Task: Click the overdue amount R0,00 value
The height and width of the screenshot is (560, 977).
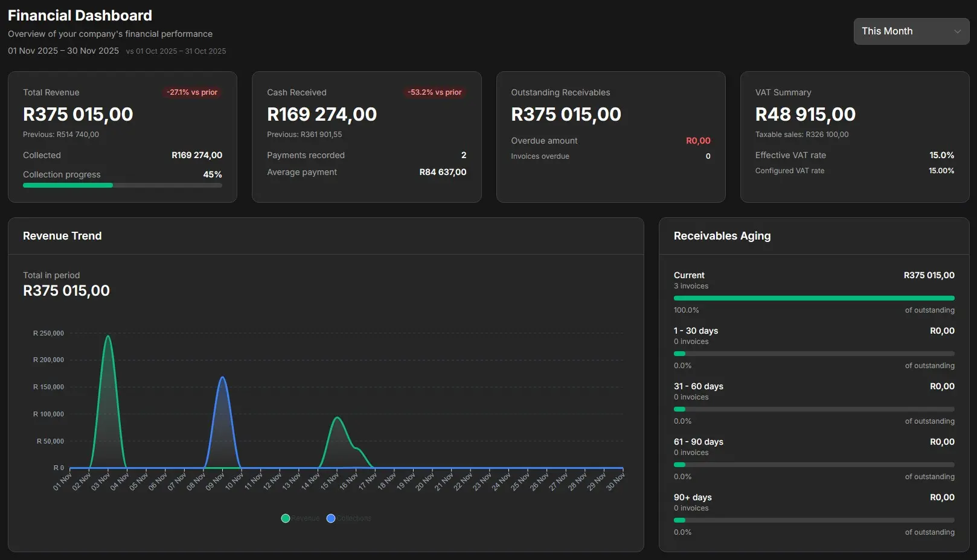Action: pyautogui.click(x=698, y=140)
